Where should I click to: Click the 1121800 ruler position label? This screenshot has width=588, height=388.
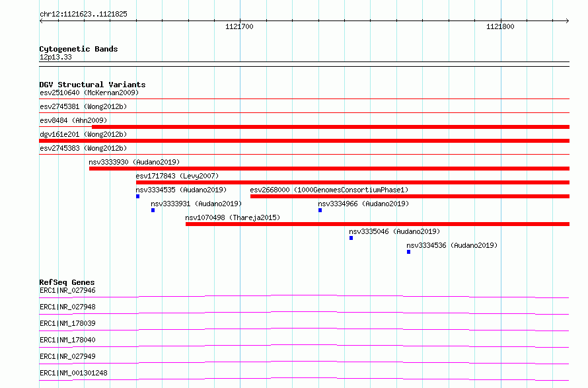[x=500, y=26]
